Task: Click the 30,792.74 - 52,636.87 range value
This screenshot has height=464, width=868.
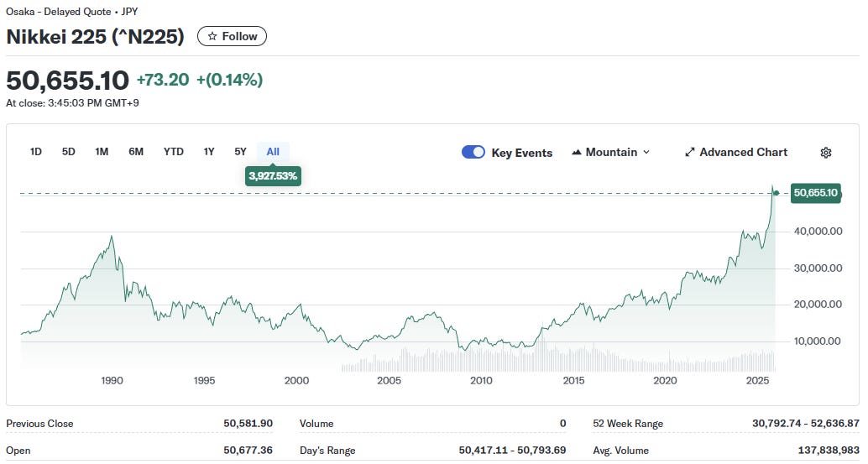Action: [x=805, y=424]
